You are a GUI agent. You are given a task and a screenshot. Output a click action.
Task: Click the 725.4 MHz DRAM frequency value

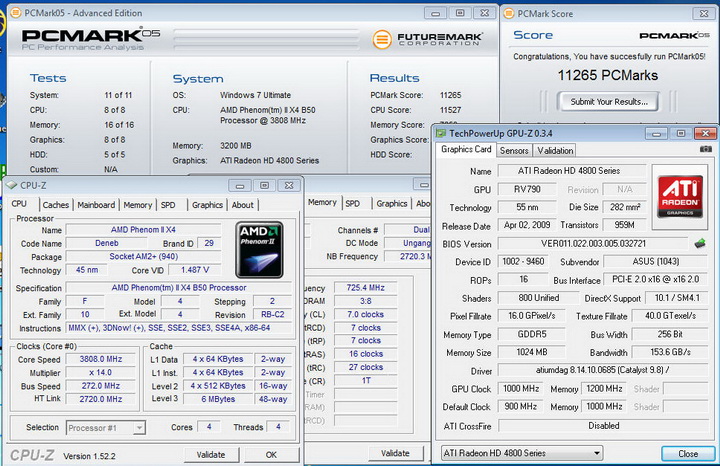[x=366, y=287]
